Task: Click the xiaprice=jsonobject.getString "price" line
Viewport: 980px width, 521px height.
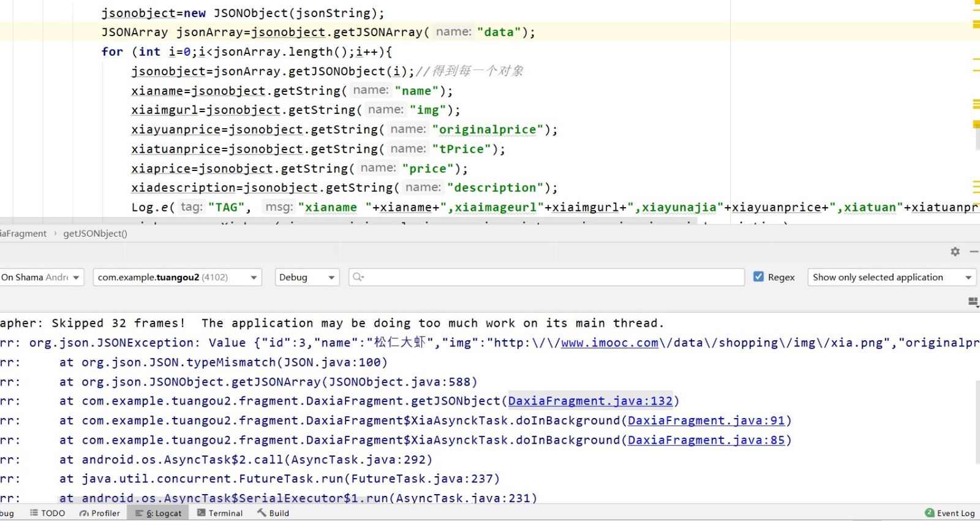Action: click(300, 169)
